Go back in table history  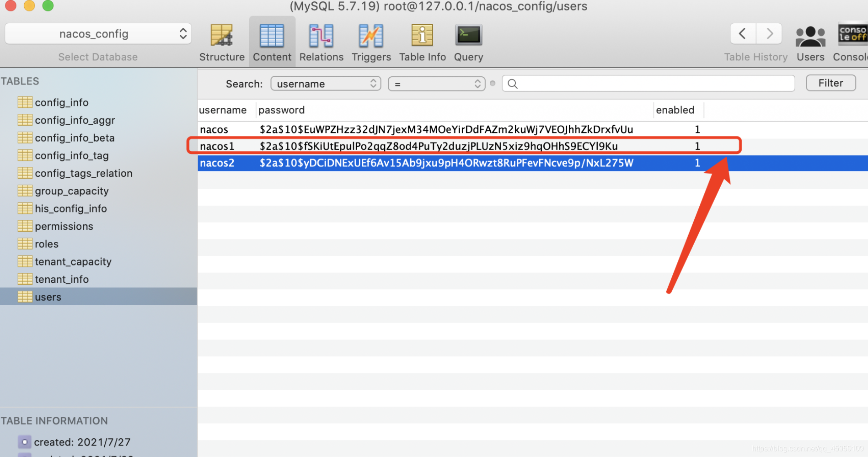click(743, 33)
